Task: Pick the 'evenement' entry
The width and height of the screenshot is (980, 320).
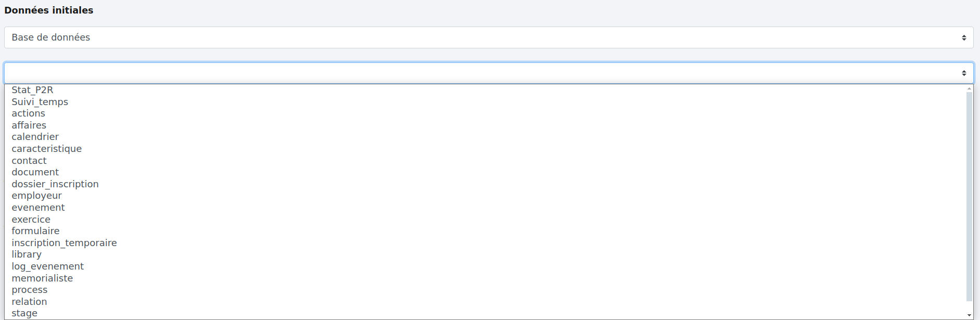Action: [x=38, y=208]
